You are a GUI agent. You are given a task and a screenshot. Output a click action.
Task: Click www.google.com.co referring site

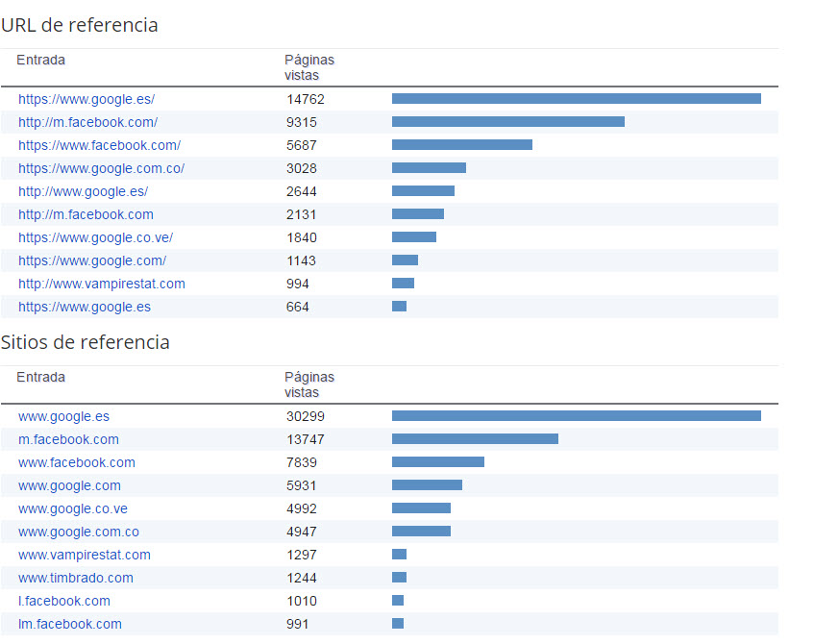pos(79,532)
